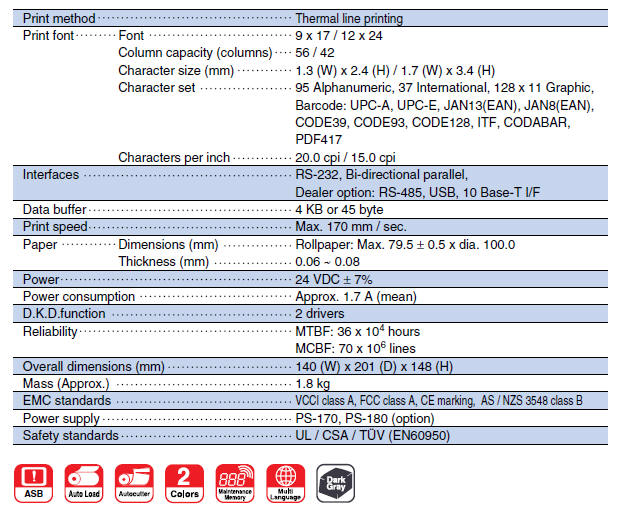Select the Autocutter icon
This screenshot has width=618, height=510.
(134, 481)
